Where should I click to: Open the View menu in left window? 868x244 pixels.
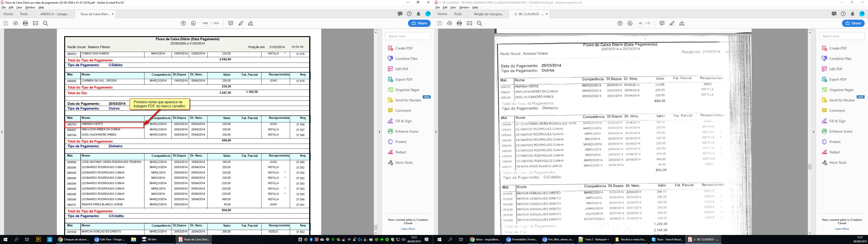point(19,7)
